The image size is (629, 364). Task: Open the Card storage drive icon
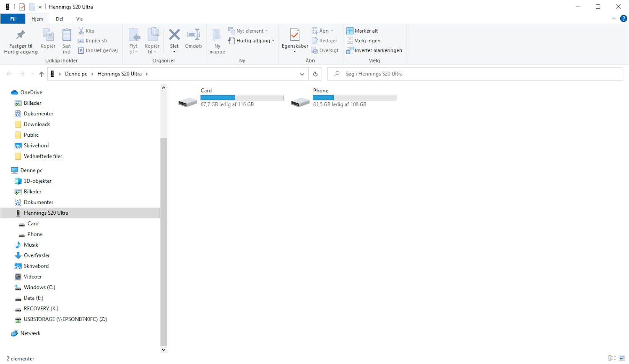click(x=187, y=102)
